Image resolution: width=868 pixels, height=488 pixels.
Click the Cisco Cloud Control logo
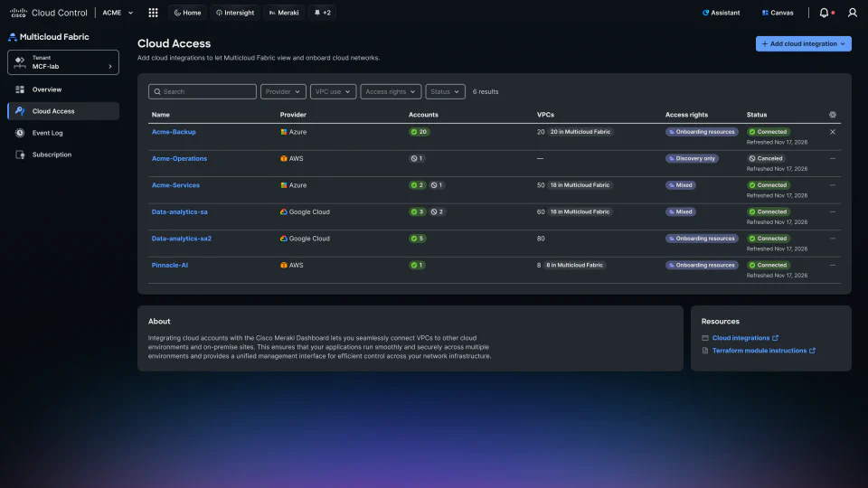pos(49,13)
